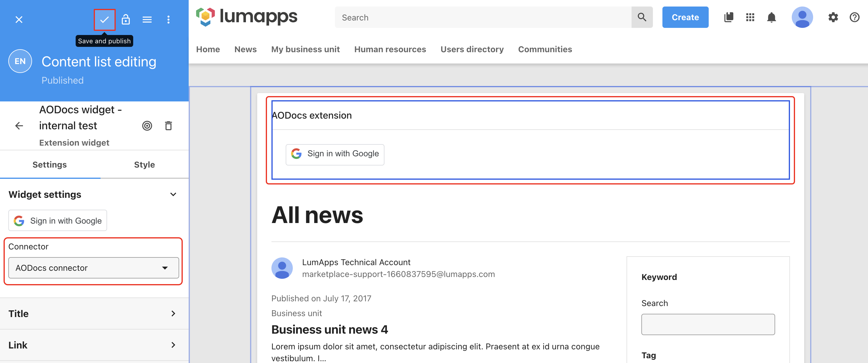This screenshot has width=868, height=363.
Task: Open the lock permissions icon
Action: pos(126,20)
